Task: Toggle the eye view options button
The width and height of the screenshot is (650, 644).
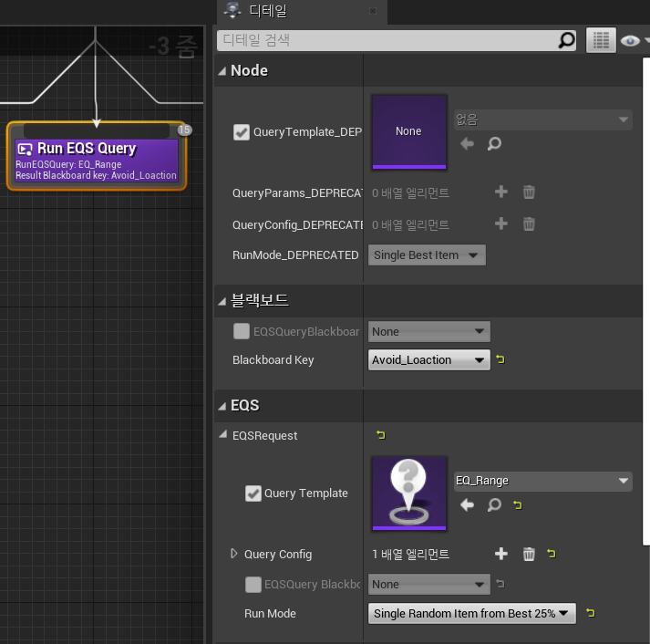Action: click(630, 41)
